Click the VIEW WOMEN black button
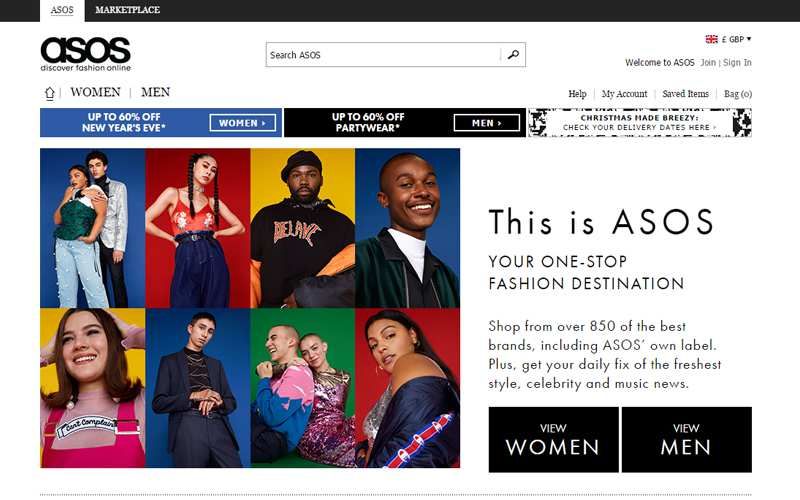Screen dimensions: 800x500 click(x=553, y=439)
